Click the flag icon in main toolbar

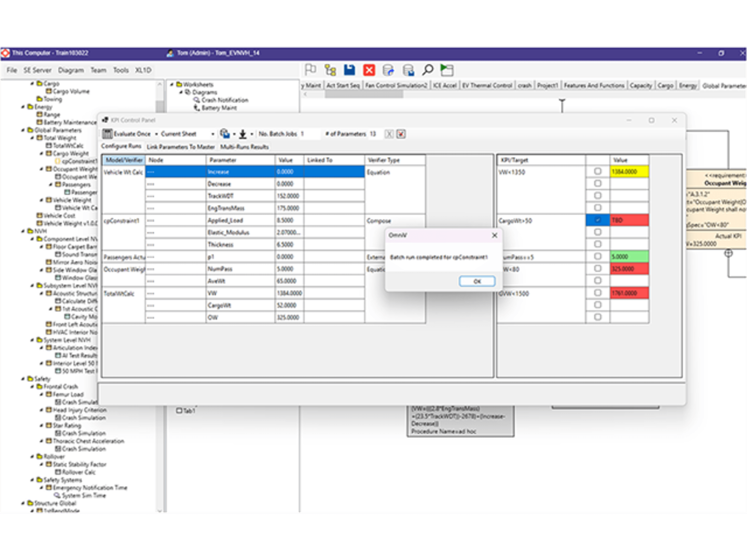coord(310,70)
